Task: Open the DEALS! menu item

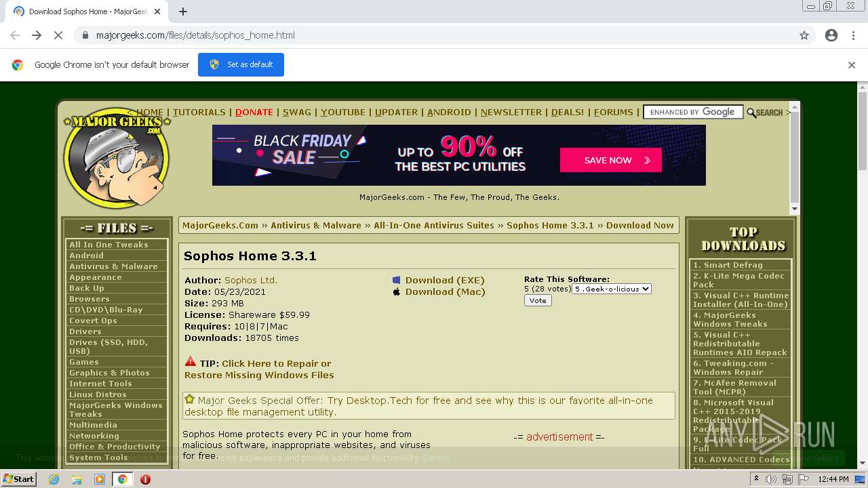Action: (x=568, y=113)
